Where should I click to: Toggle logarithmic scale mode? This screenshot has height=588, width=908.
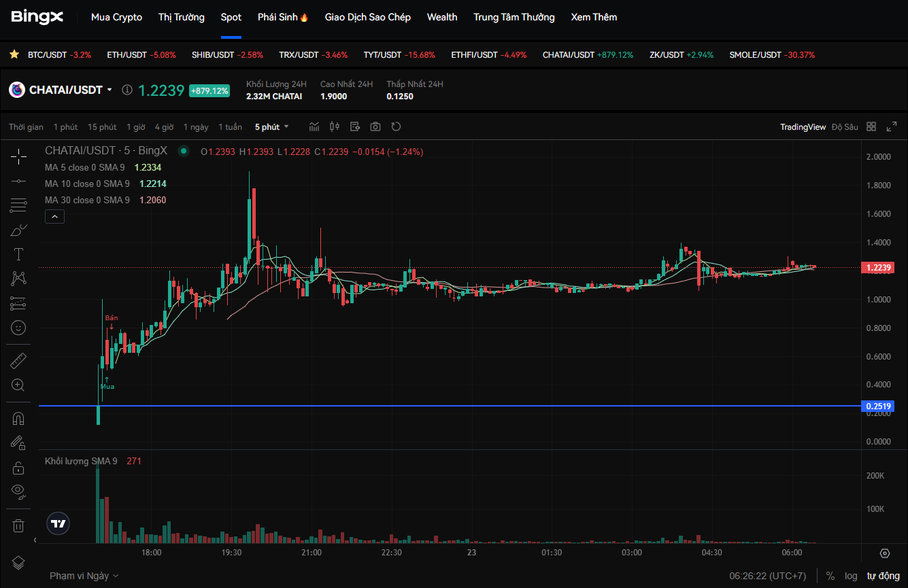[x=851, y=576]
